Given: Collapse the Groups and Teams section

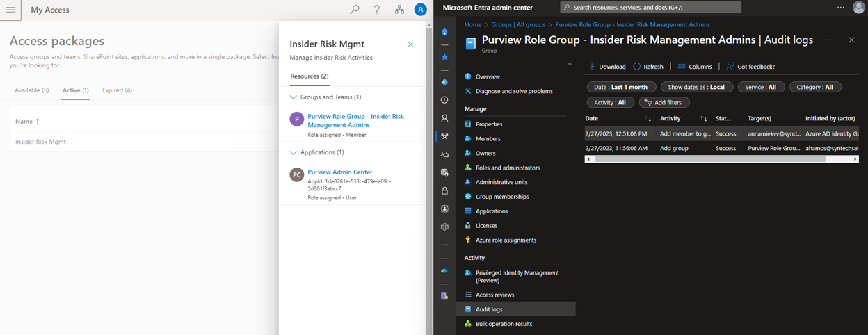Looking at the screenshot, I should point(294,97).
